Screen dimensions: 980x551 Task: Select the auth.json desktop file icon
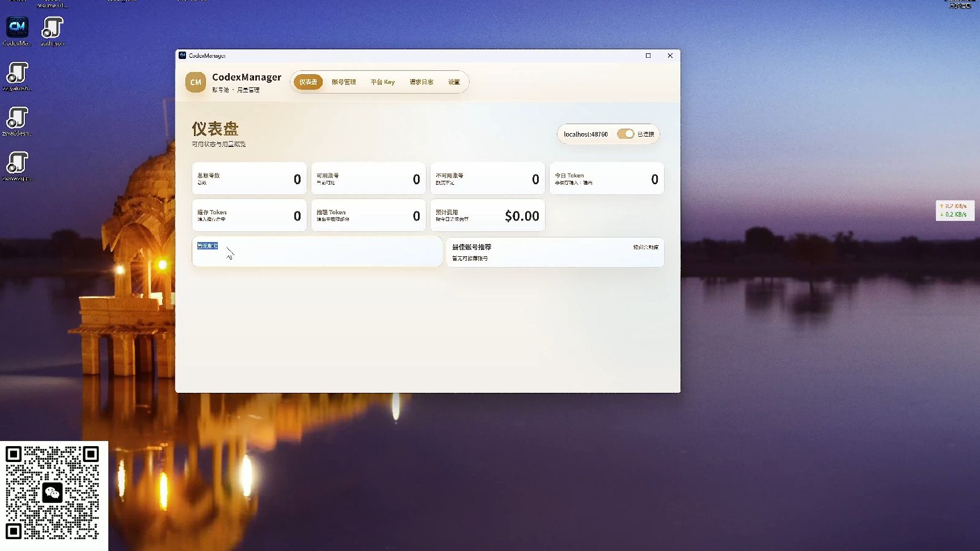tap(52, 31)
